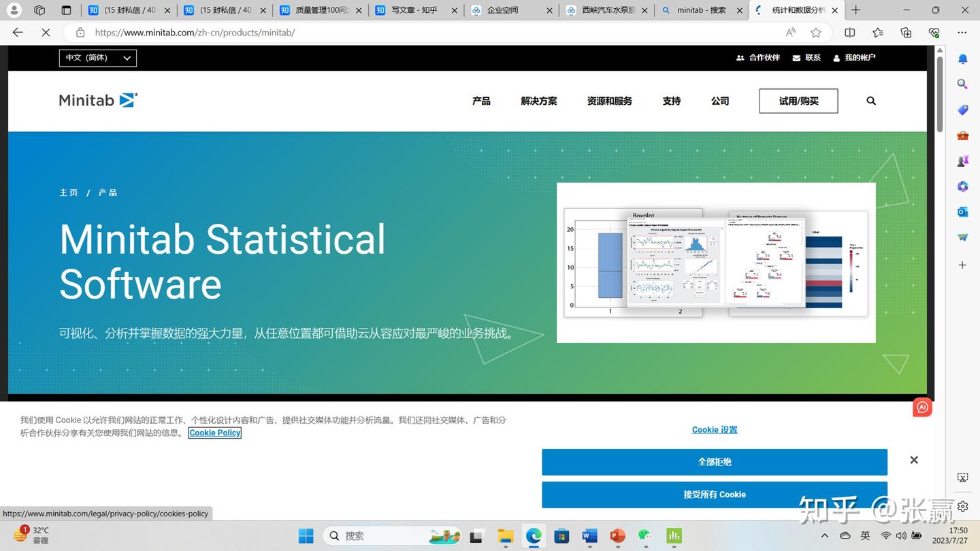This screenshot has height=551, width=980.
Task: Click the 接受所有 Cookie button
Action: pos(715,495)
